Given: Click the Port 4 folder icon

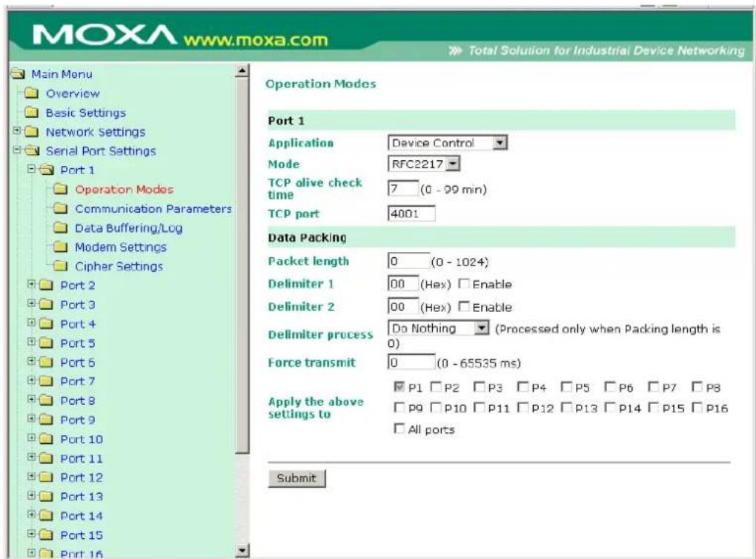Looking at the screenshot, I should [x=46, y=324].
